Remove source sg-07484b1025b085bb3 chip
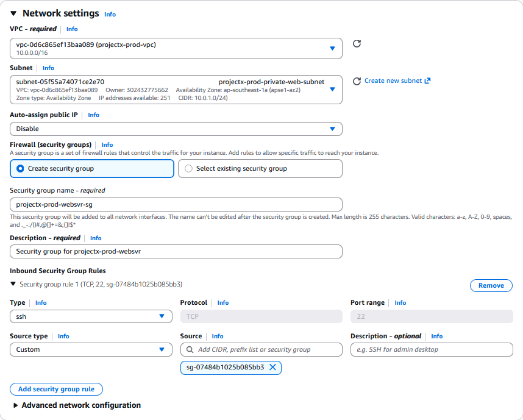The height and width of the screenshot is (420, 523). tap(272, 367)
